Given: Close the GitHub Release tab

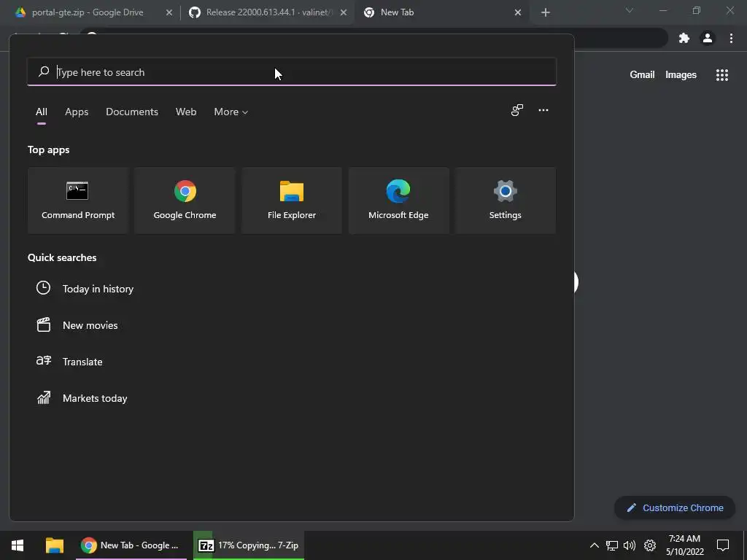Looking at the screenshot, I should click(344, 13).
